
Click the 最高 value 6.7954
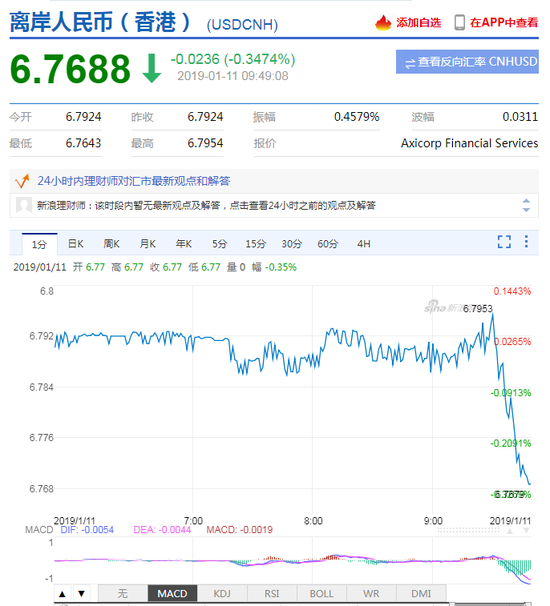[x=205, y=143]
